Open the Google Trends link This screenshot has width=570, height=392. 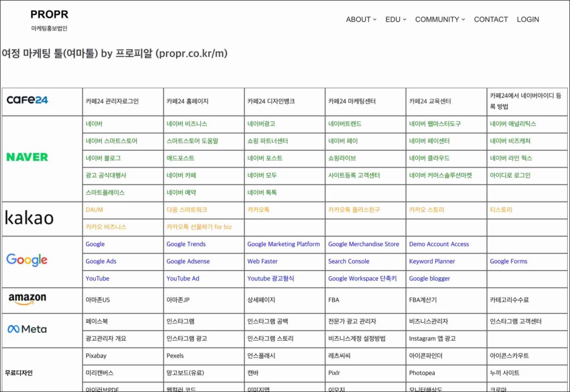tap(186, 244)
